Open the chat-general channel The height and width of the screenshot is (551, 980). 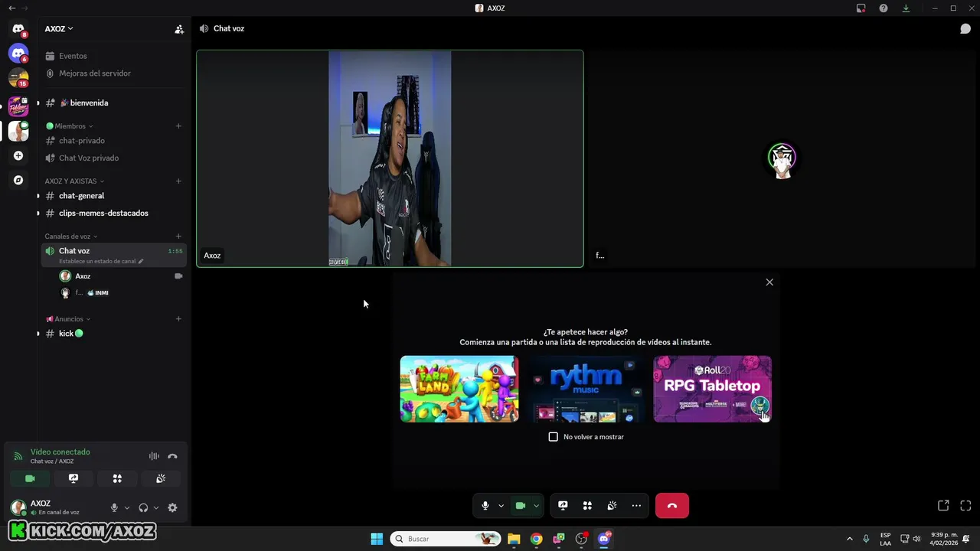[x=113, y=196]
